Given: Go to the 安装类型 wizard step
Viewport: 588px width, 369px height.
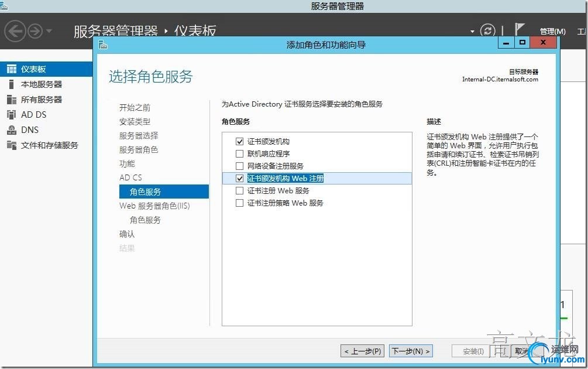Looking at the screenshot, I should [135, 122].
